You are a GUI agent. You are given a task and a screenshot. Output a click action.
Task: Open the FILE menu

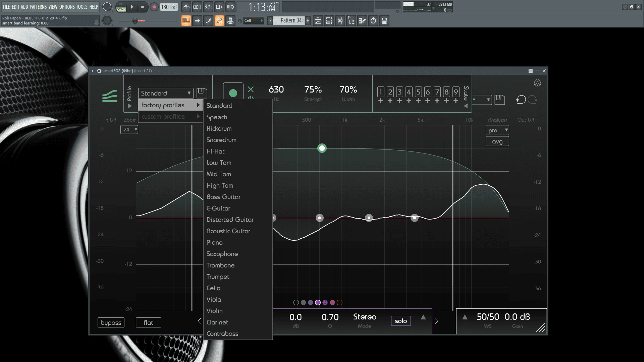pyautogui.click(x=6, y=7)
